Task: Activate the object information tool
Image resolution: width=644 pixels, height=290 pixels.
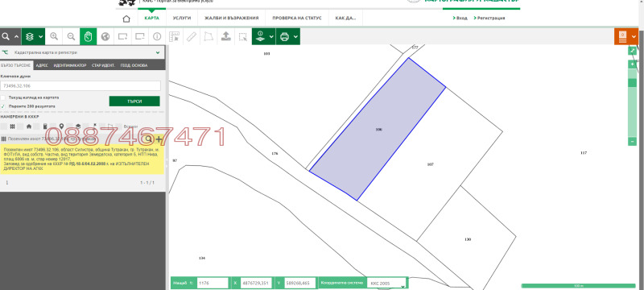Action: click(x=157, y=36)
